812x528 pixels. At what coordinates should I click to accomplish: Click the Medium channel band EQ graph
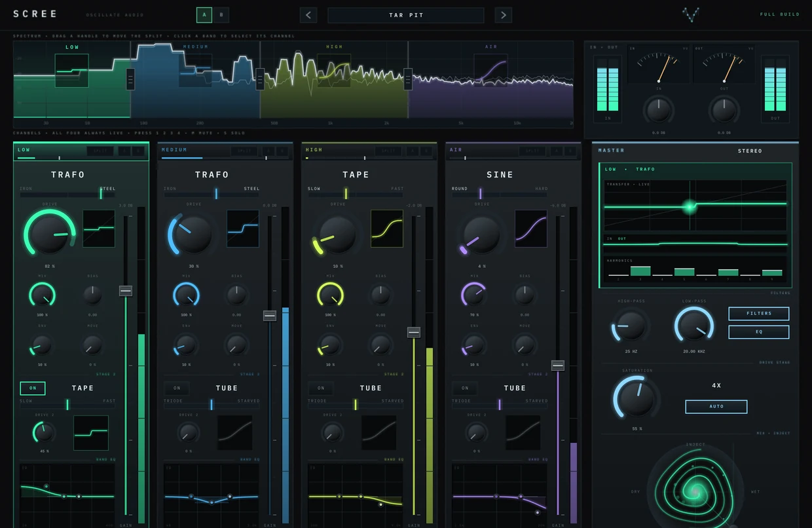pos(212,495)
